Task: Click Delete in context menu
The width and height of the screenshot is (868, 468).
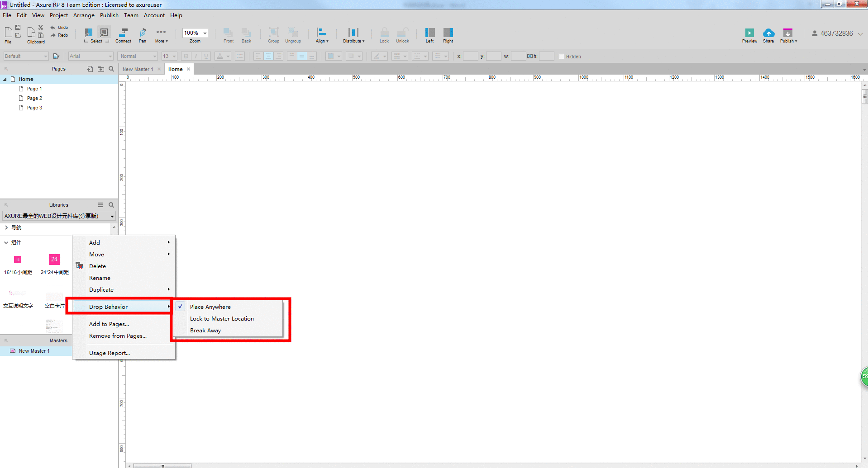Action: coord(97,266)
